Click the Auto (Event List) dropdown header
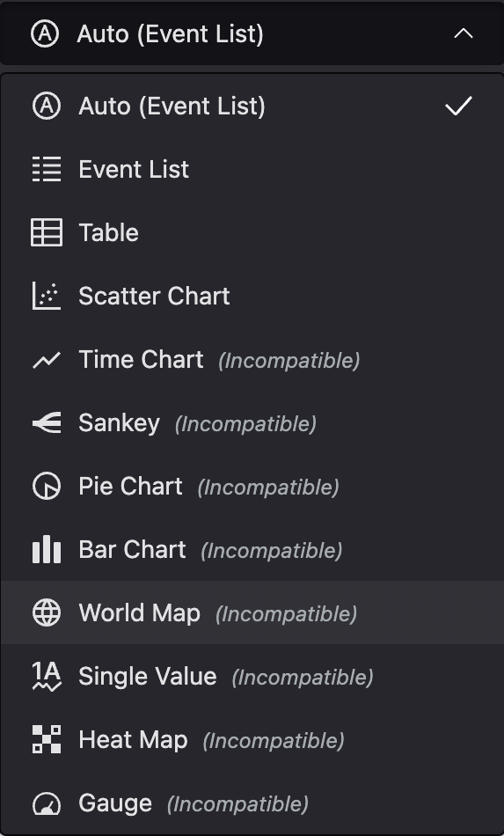This screenshot has height=836, width=504. (x=252, y=33)
